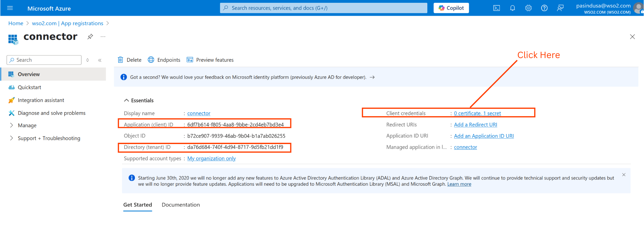Click pasindusa@wso2.com account name

click(x=603, y=6)
